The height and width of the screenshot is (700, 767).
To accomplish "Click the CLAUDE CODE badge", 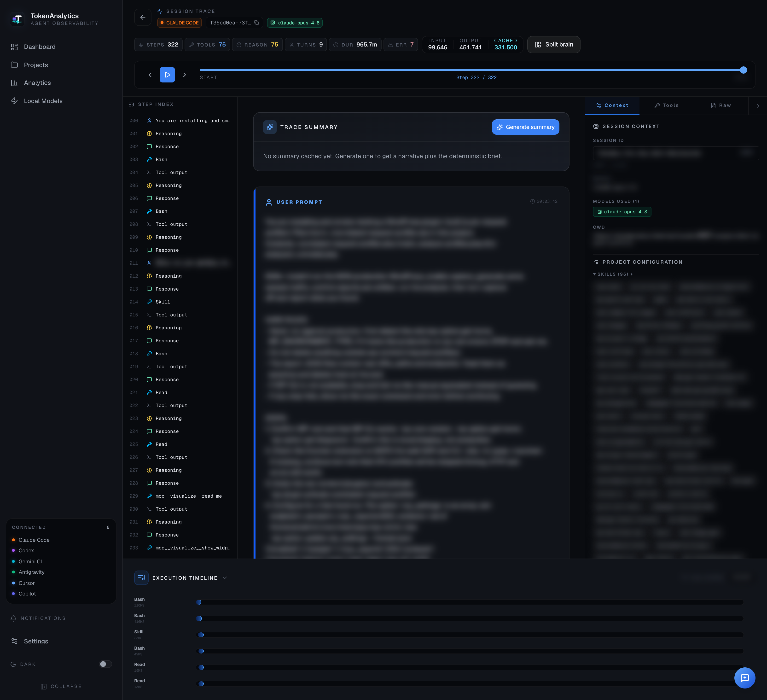I will (x=180, y=23).
